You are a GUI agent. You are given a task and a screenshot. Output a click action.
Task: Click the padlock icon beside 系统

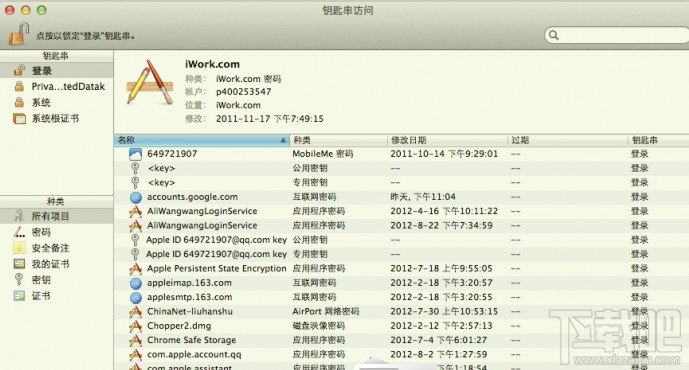[x=19, y=102]
